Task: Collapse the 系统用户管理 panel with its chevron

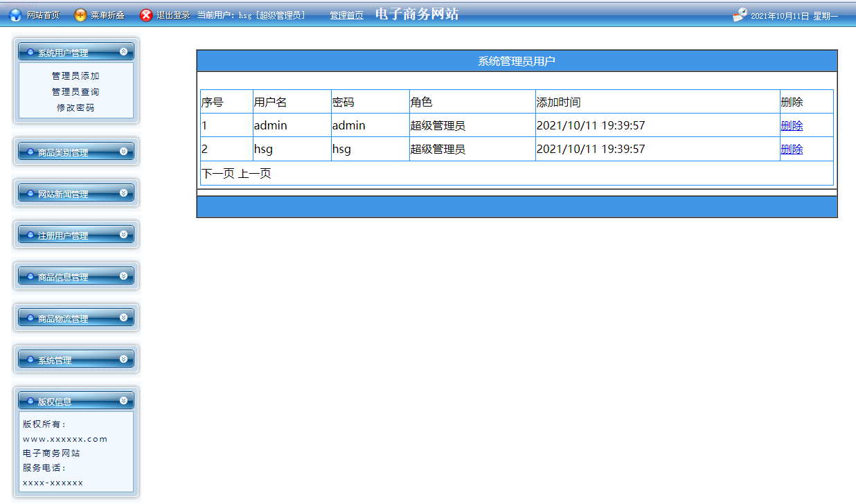Action: coord(123,51)
